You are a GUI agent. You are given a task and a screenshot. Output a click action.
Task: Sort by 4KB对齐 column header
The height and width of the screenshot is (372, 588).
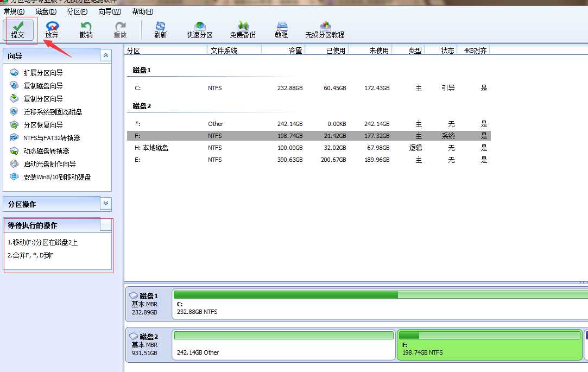point(473,51)
